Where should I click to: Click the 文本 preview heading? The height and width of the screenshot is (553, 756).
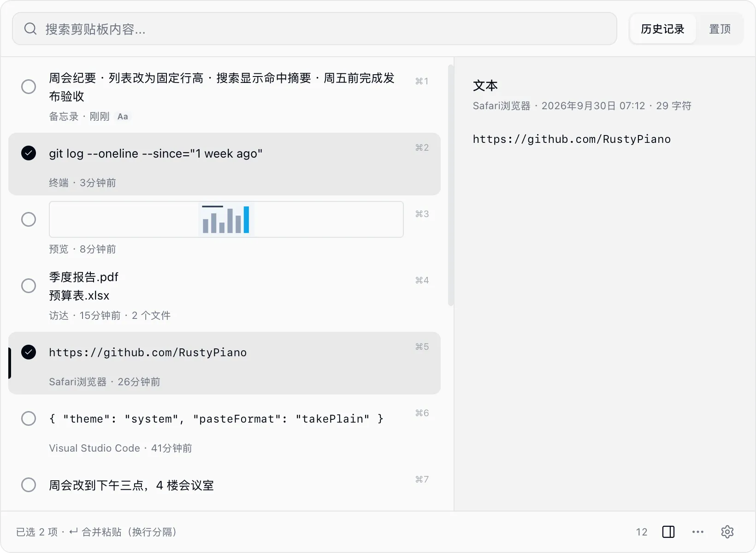tap(485, 86)
